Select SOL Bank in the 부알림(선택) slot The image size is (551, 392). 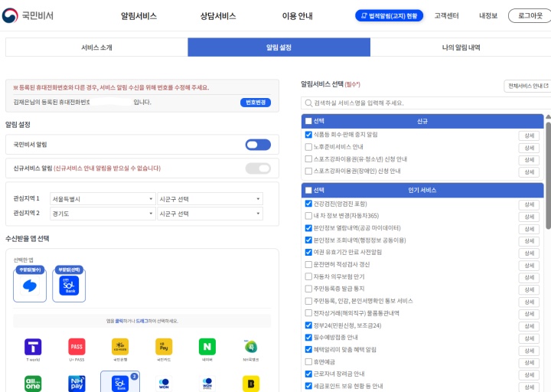(x=69, y=286)
